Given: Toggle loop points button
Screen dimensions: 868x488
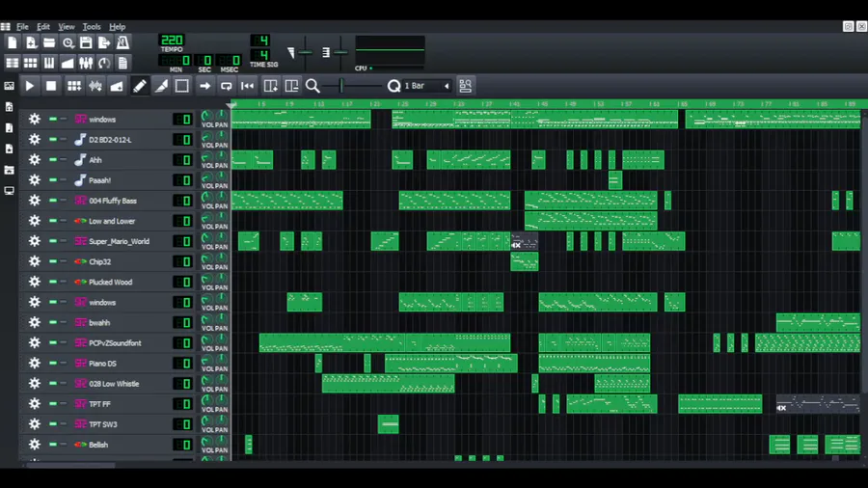Looking at the screenshot, I should click(226, 86).
